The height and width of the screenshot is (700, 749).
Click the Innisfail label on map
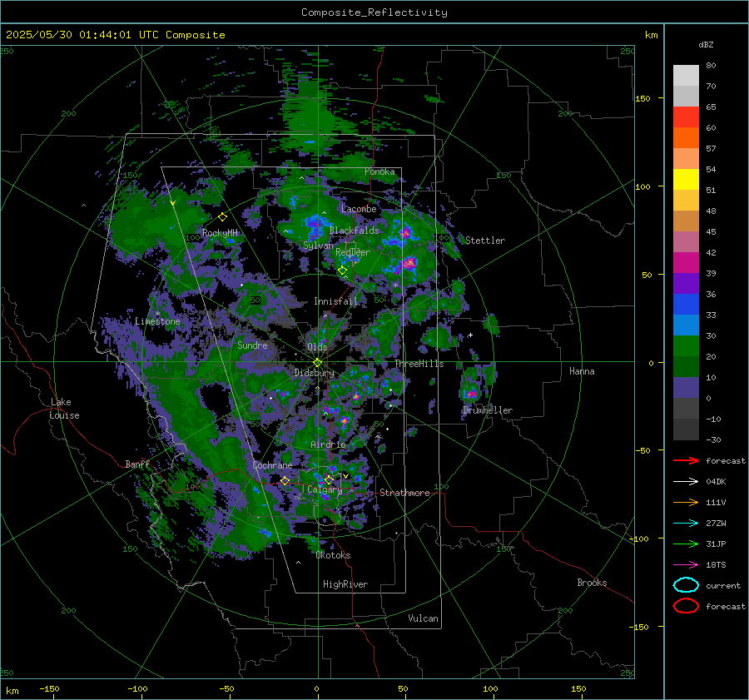click(x=335, y=301)
